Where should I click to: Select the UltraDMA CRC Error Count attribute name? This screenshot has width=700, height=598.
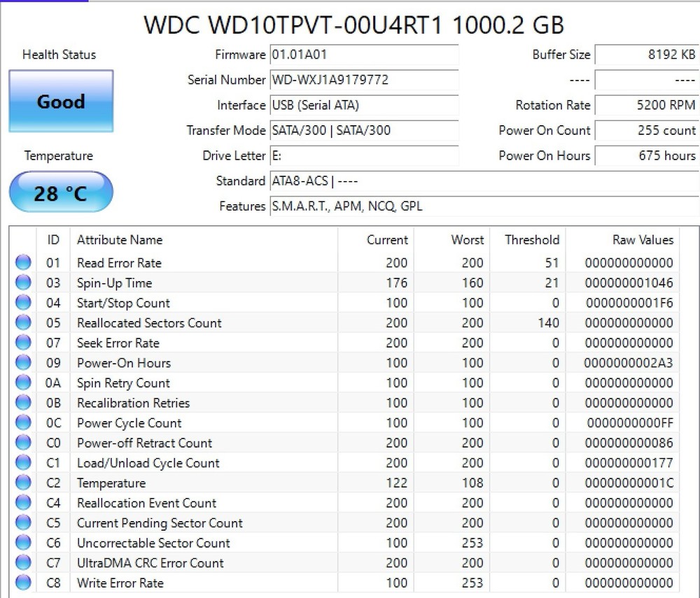150,563
